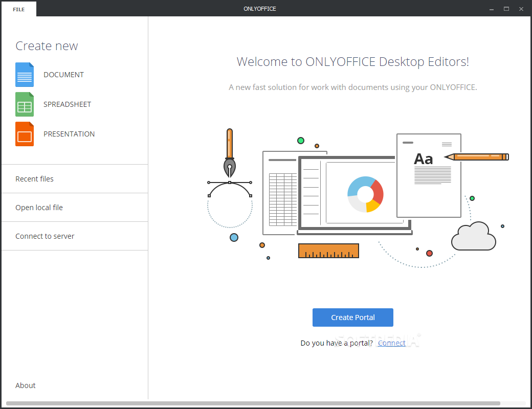This screenshot has height=409, width=532.
Task: Click the Create Portal button
Action: (x=353, y=317)
